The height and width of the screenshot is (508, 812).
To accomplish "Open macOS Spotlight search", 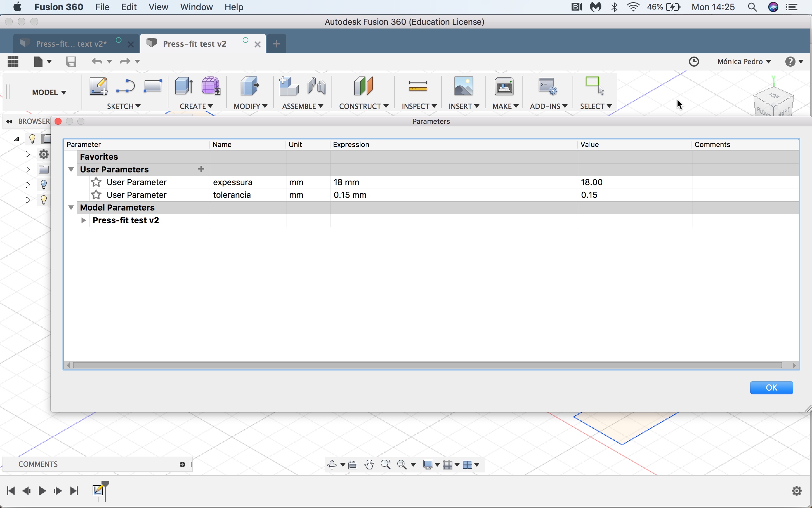I will [x=752, y=7].
